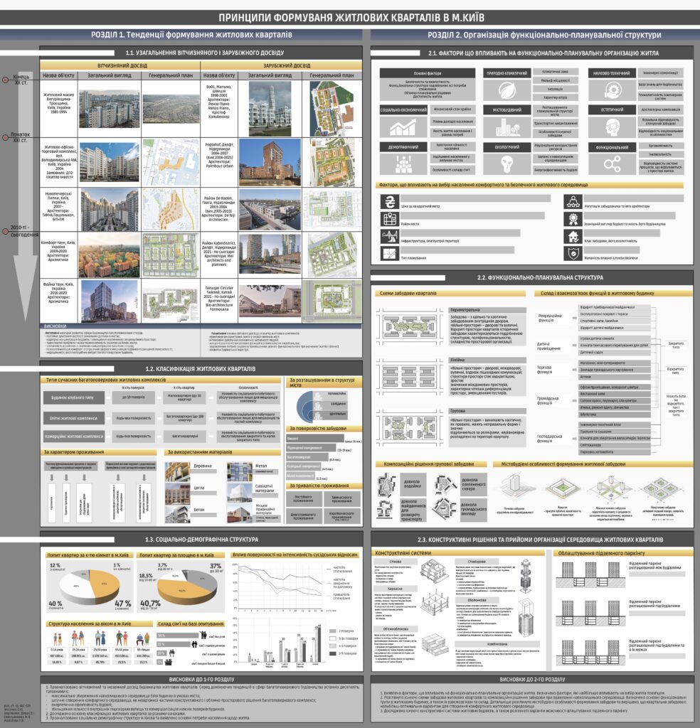Click the 'Елітні житлові комплекси' box
The width and height of the screenshot is (700, 728).
tap(74, 418)
